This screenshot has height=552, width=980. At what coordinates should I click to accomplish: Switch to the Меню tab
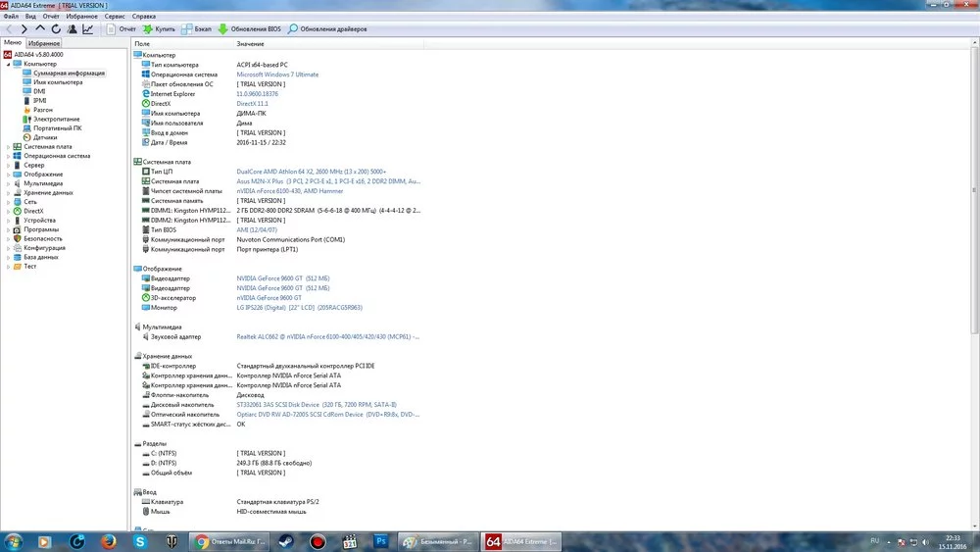(x=13, y=42)
